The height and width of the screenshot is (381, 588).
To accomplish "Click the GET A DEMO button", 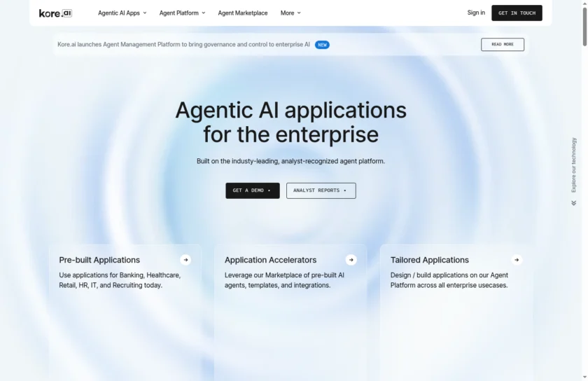I will [253, 190].
